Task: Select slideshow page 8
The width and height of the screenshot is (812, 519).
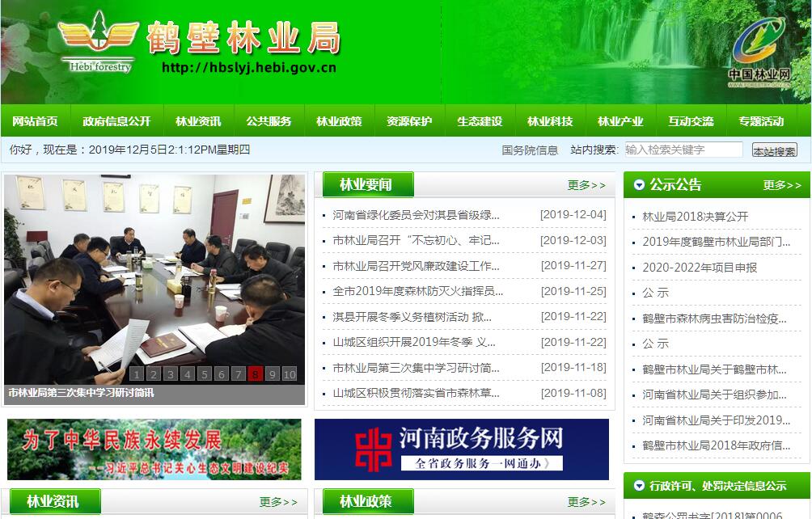Action: pos(256,373)
